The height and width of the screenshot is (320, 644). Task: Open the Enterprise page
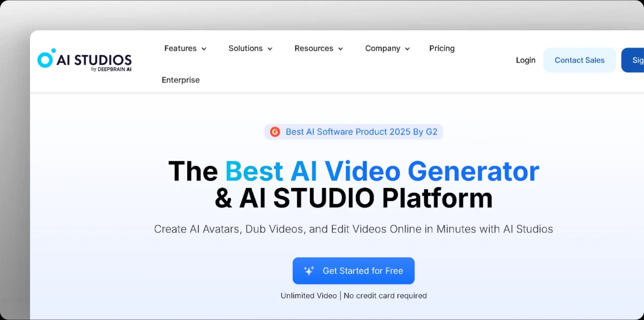click(x=181, y=80)
